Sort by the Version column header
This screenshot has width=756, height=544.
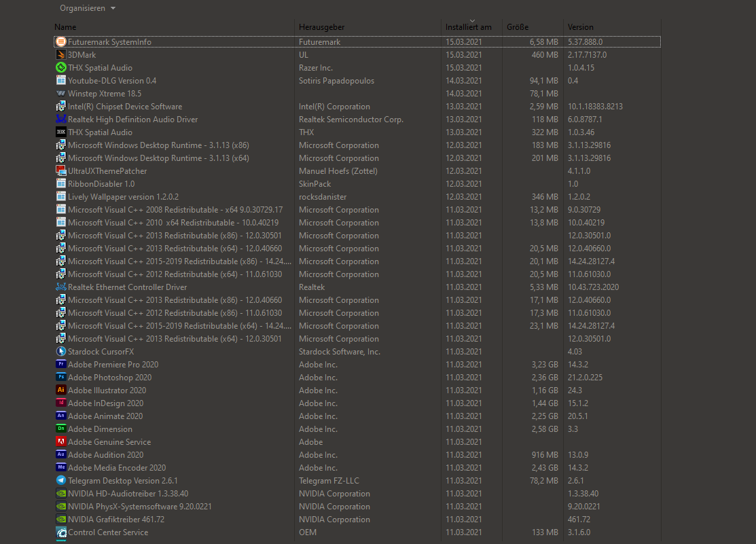pyautogui.click(x=581, y=27)
